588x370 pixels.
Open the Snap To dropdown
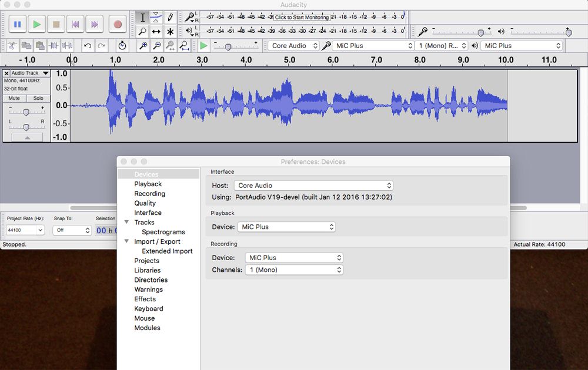[x=72, y=230]
